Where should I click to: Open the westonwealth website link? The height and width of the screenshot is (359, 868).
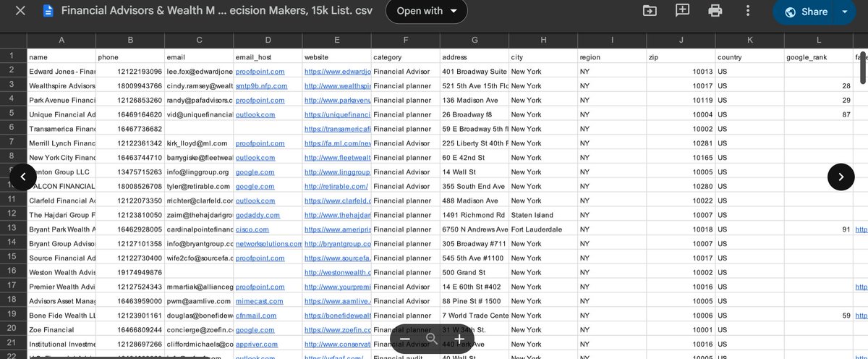coord(338,273)
